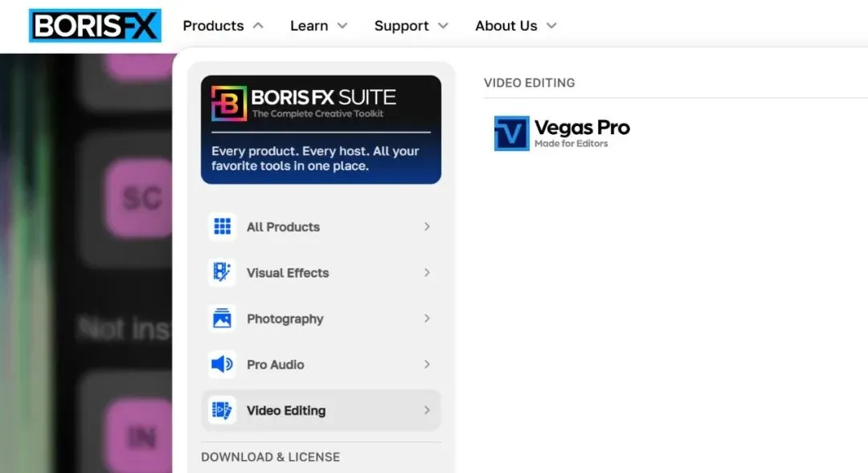Expand the About Us dropdown chevron
This screenshot has width=868, height=473.
551,26
